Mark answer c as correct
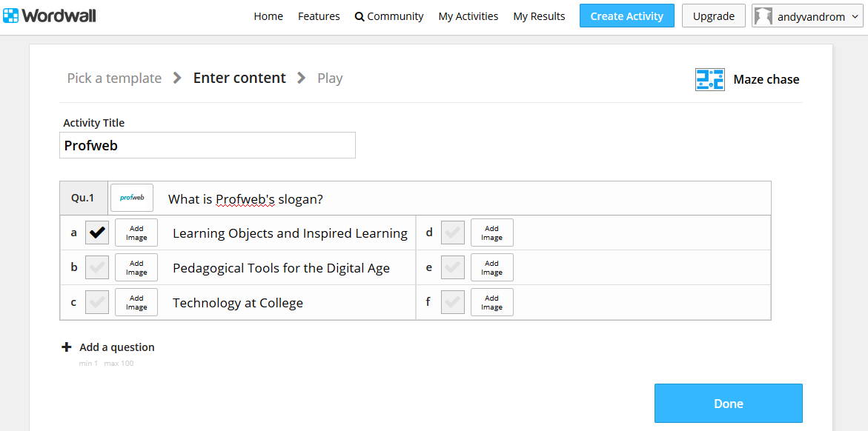The height and width of the screenshot is (431, 868). pyautogui.click(x=97, y=303)
